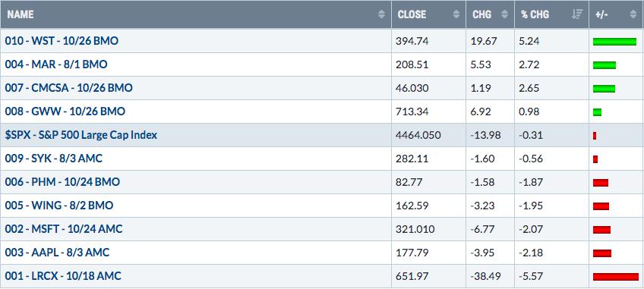This screenshot has width=644, height=289.
Task: Toggle descending sort on % CHG
Action: 577,14
